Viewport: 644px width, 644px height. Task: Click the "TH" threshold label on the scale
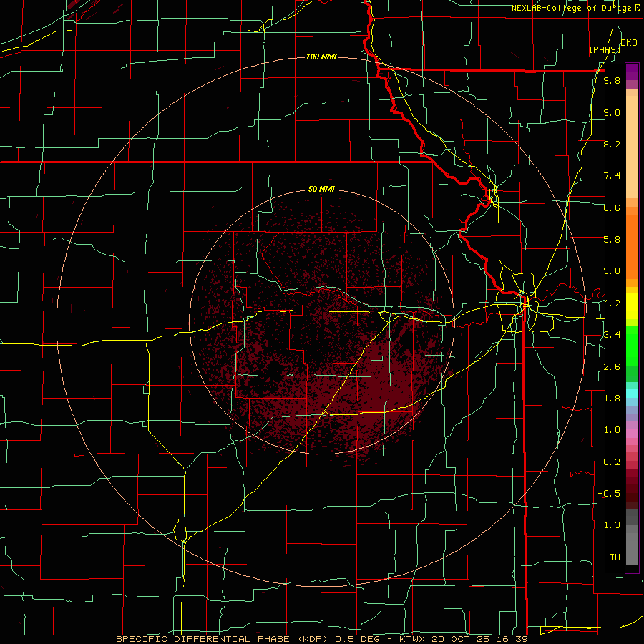[x=615, y=557]
